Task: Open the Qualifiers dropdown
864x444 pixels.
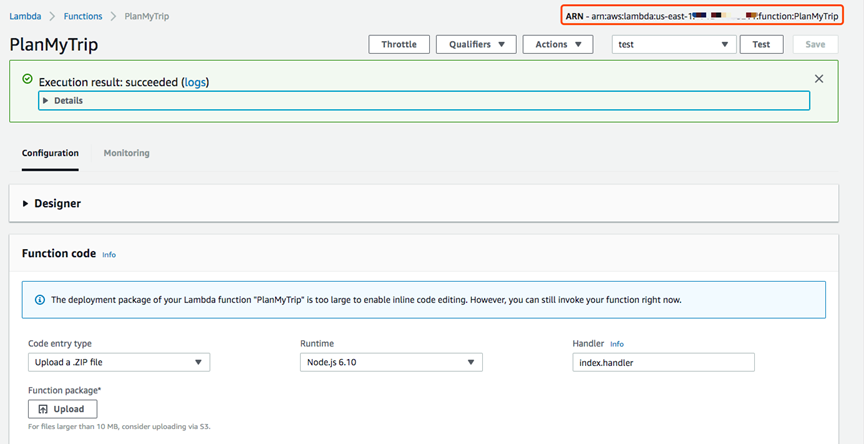Action: click(x=476, y=44)
